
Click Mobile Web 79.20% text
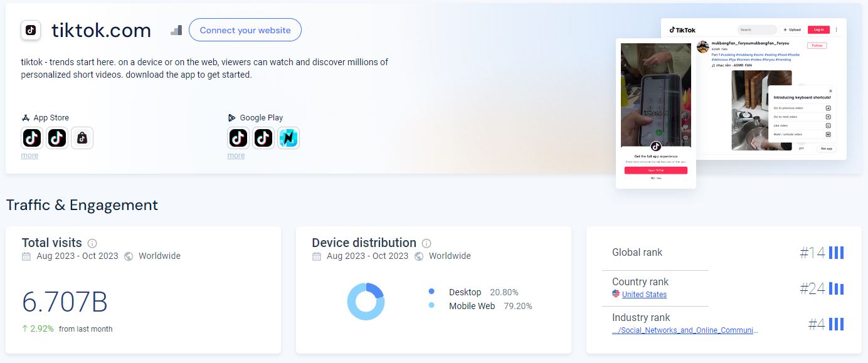tap(490, 306)
